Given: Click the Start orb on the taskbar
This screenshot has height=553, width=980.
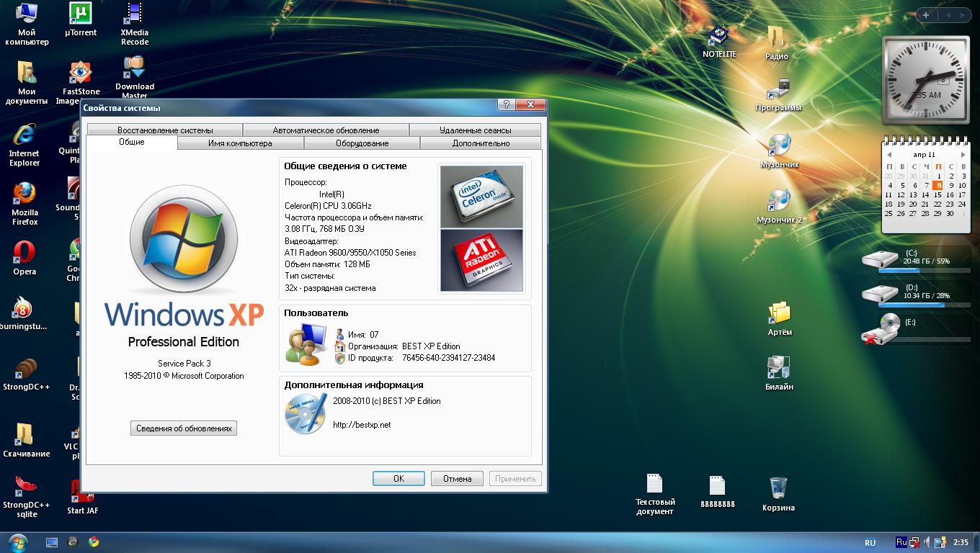Looking at the screenshot, I should pos(17,541).
